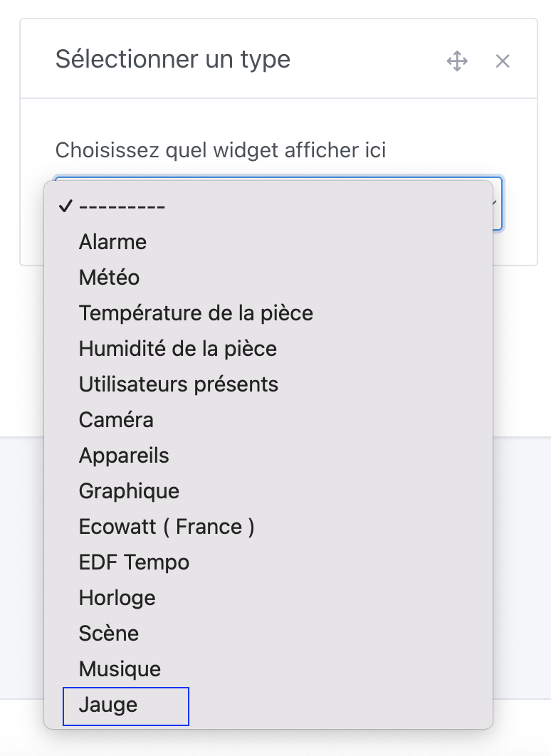Pick the Scène option
551x756 pixels.
click(108, 633)
